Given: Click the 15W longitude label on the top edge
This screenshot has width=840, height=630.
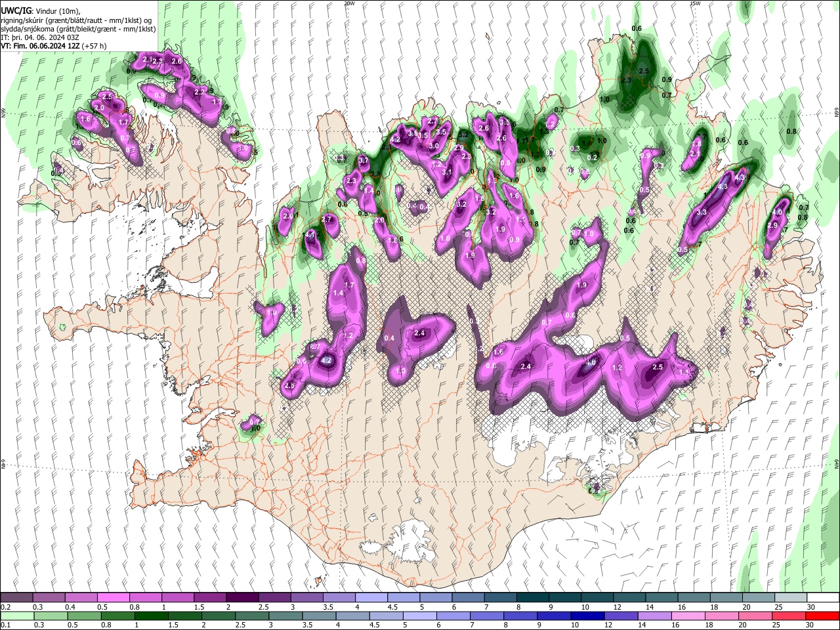Looking at the screenshot, I should pyautogui.click(x=695, y=3).
